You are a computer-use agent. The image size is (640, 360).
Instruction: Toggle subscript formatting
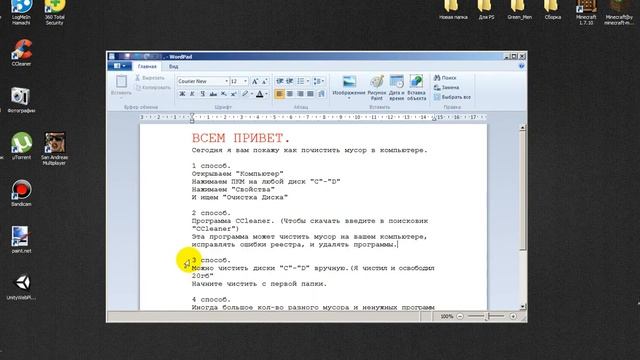coord(223,94)
